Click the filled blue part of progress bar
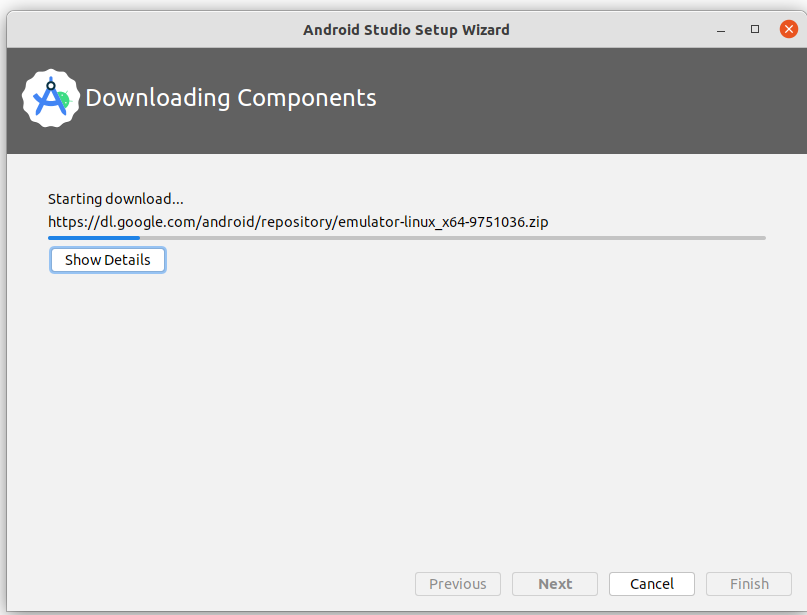The image size is (807, 615). coord(93,238)
